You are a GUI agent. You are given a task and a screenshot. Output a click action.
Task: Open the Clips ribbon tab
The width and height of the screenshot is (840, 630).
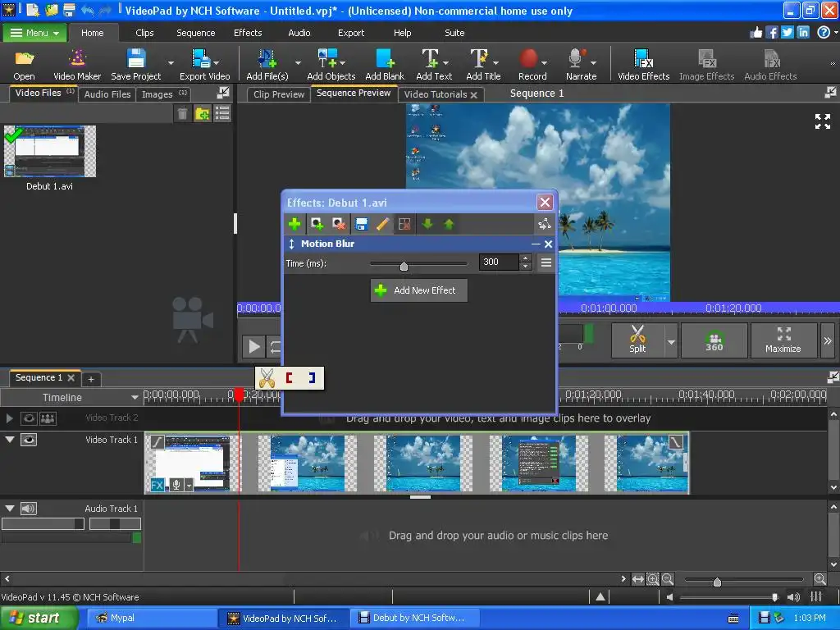point(144,33)
